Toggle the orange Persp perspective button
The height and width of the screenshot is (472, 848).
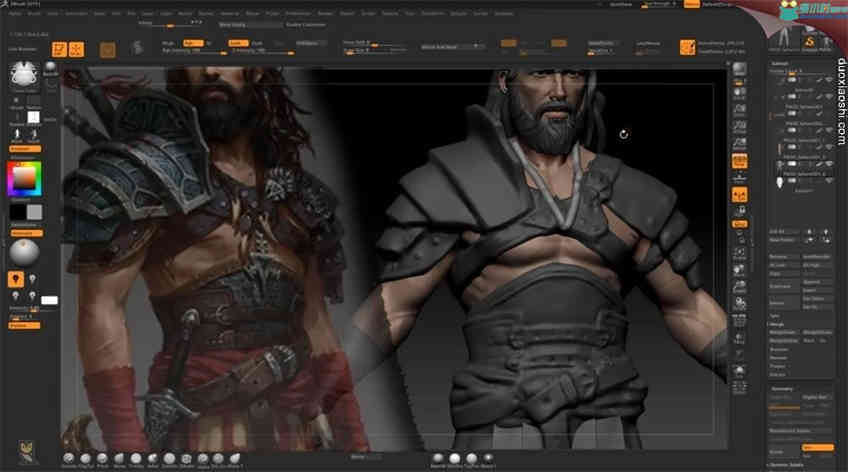pos(739,161)
